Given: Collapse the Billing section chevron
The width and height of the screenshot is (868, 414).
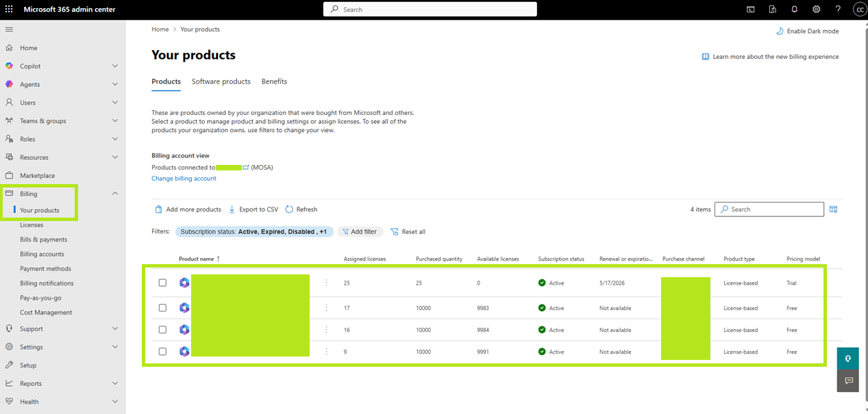Looking at the screenshot, I should 115,194.
